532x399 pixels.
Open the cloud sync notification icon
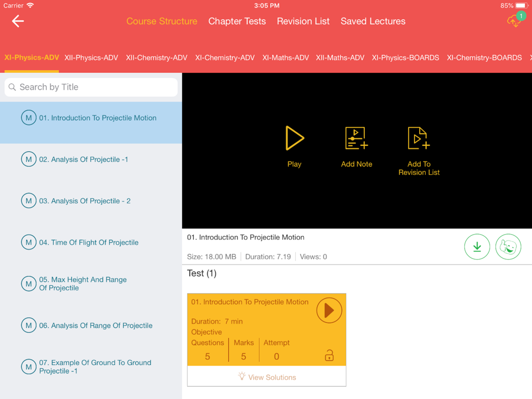pos(515,21)
